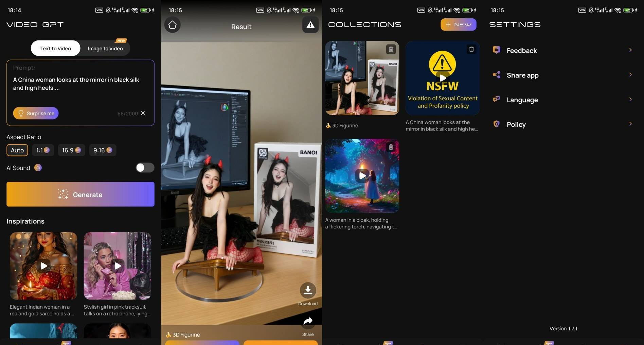Open Language options via its chevron
The height and width of the screenshot is (345, 644).
[x=630, y=99]
